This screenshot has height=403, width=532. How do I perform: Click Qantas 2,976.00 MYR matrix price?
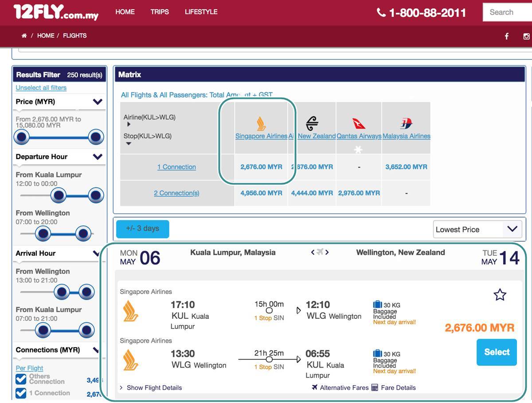359,193
